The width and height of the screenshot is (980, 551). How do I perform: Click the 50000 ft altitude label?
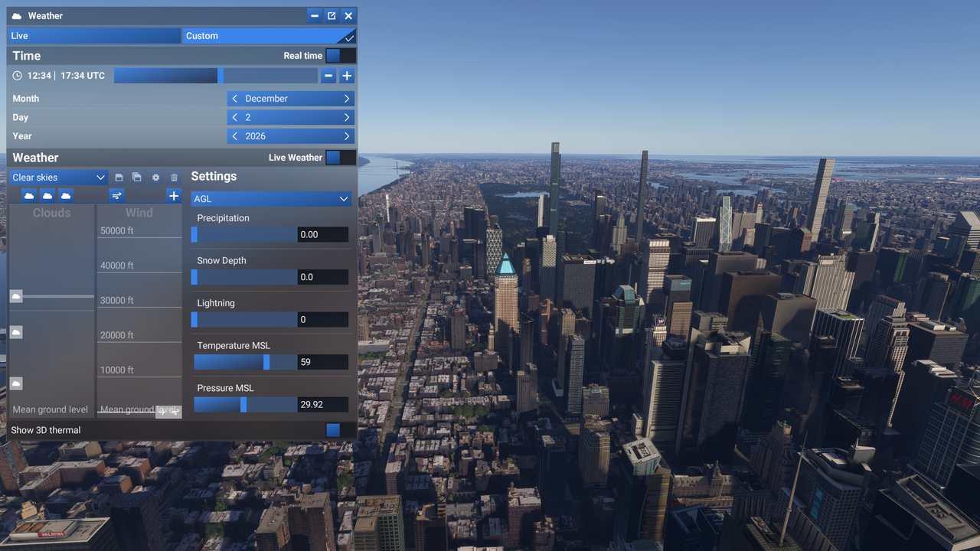tap(117, 230)
